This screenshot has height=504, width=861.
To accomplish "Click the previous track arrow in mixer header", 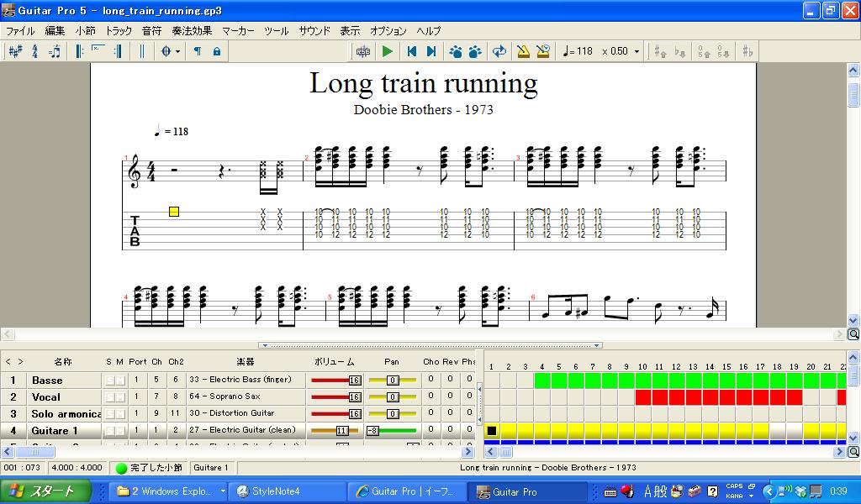I will pyautogui.click(x=8, y=362).
